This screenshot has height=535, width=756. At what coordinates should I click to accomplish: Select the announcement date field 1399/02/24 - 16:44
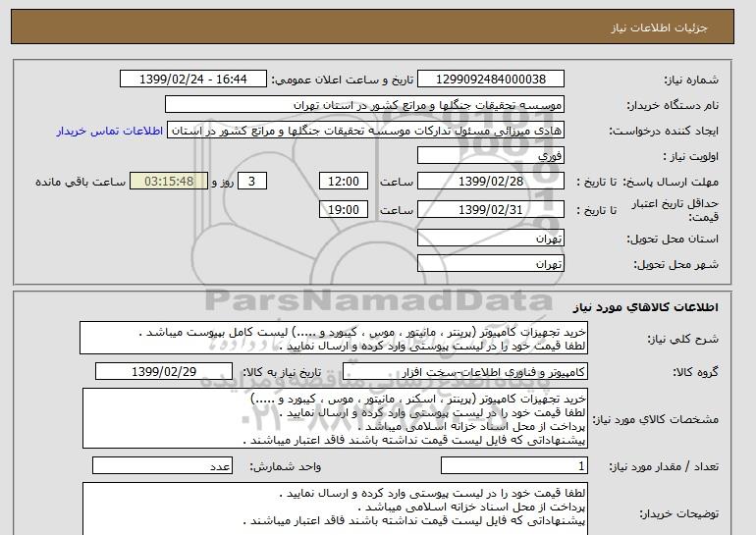click(193, 80)
